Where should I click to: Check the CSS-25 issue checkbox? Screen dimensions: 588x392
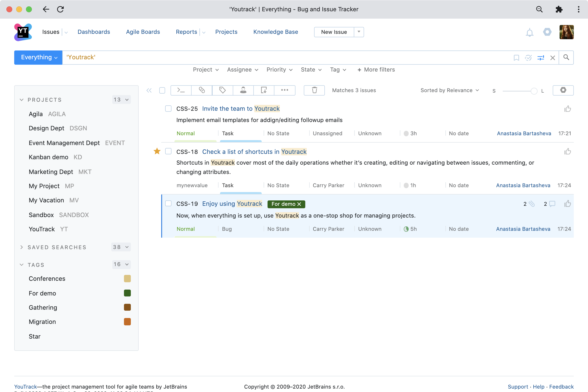click(168, 109)
